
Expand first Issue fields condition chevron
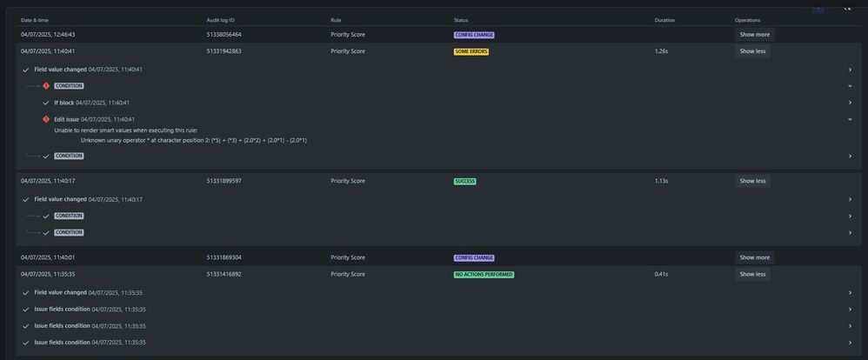(x=850, y=310)
